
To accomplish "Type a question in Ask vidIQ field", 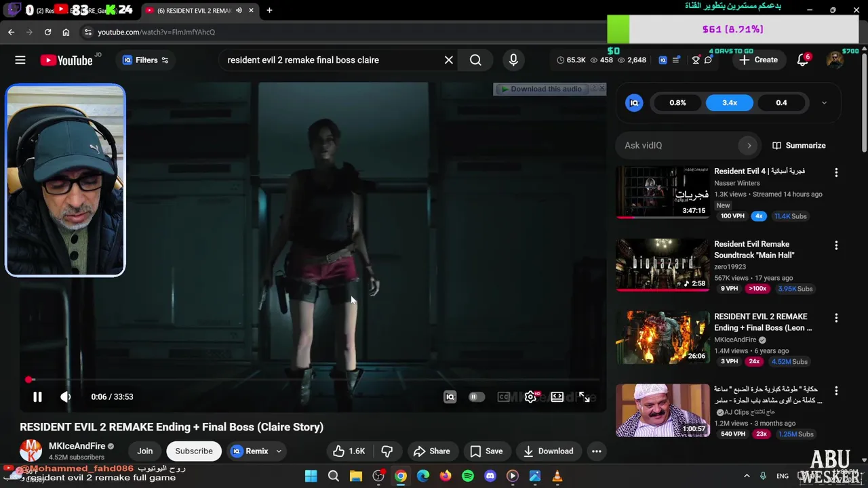I will tap(678, 146).
